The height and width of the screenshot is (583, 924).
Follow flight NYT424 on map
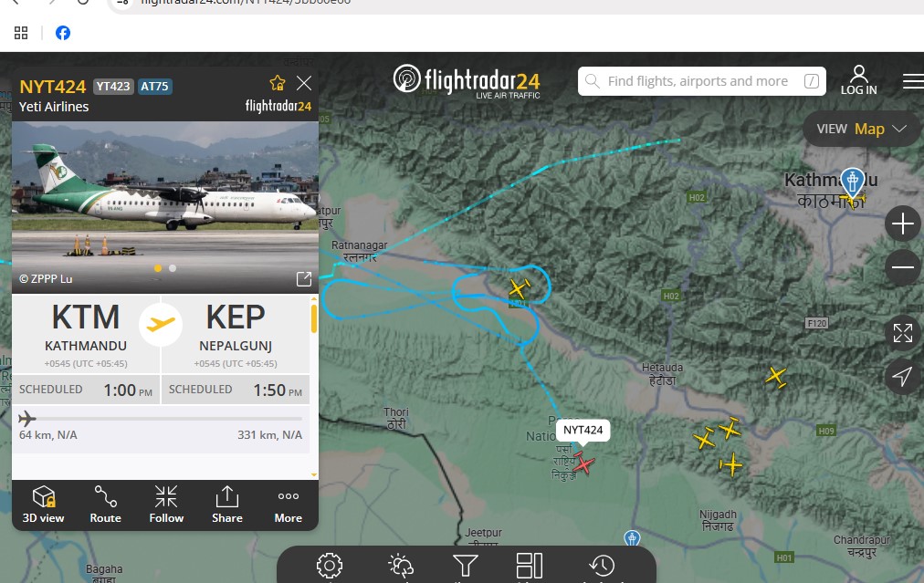point(166,505)
